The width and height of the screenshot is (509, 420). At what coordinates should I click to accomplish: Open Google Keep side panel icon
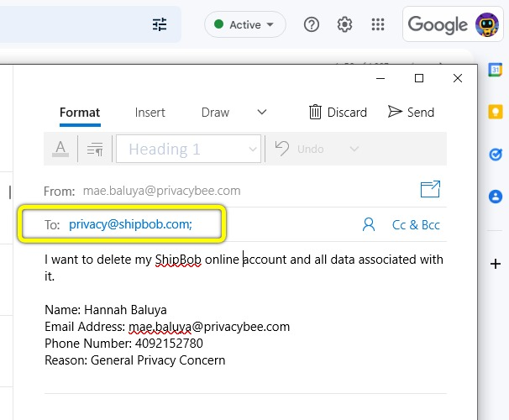pyautogui.click(x=496, y=112)
